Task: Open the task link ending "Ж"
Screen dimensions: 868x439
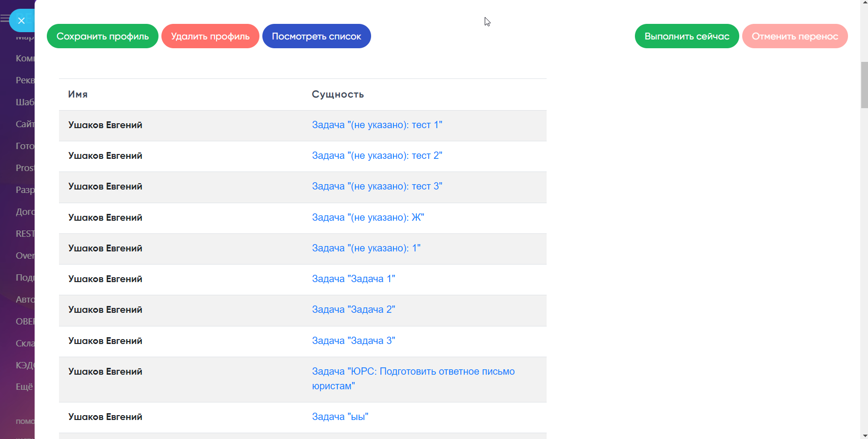Action: 368,218
